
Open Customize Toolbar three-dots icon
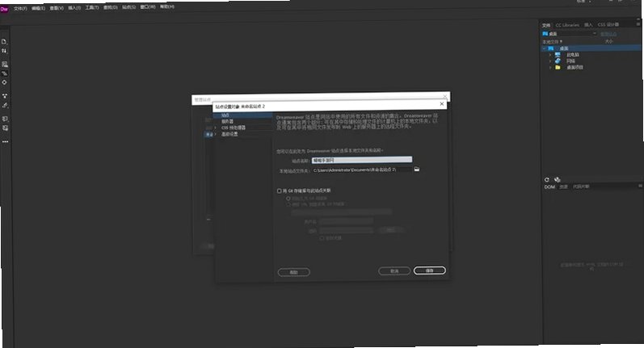6,141
